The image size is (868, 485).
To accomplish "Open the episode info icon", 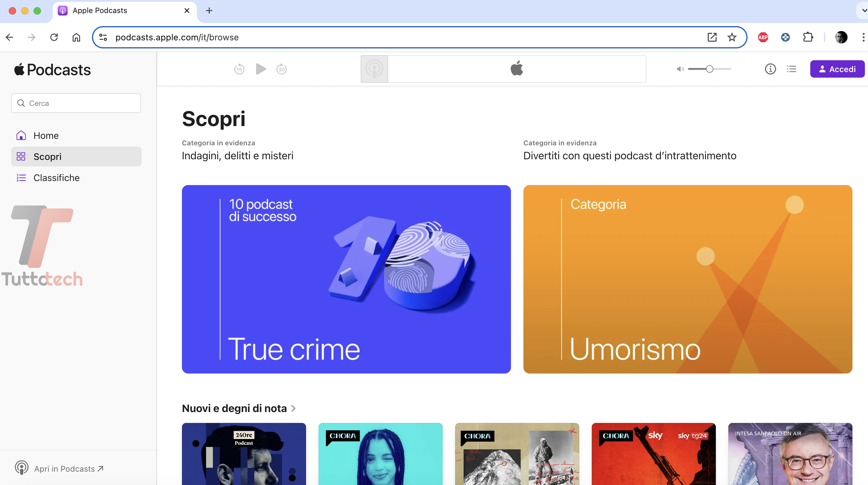I will pyautogui.click(x=770, y=69).
